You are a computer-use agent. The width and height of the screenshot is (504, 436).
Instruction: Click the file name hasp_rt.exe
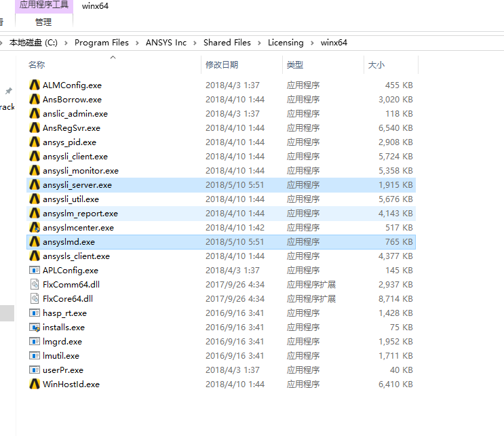[x=64, y=313]
